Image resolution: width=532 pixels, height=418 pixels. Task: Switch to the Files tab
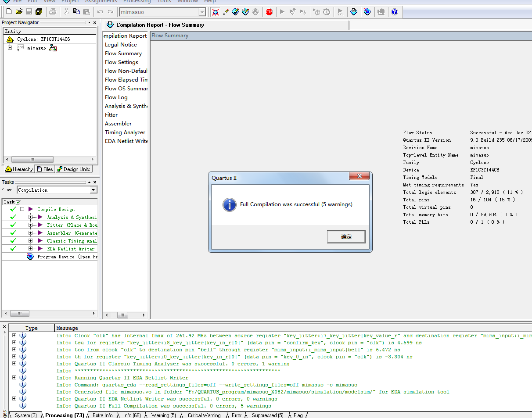(45, 169)
